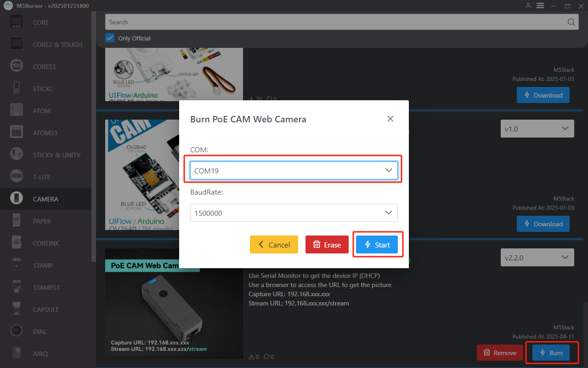Open the v1.0 version dropdown
Screen dimensions: 588x368
pyautogui.click(x=537, y=129)
